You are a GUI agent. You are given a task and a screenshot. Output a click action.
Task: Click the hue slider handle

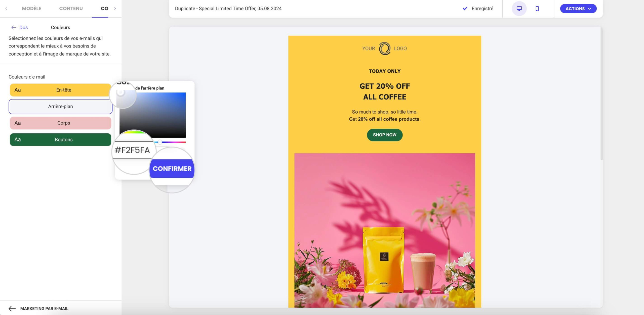coord(160,142)
